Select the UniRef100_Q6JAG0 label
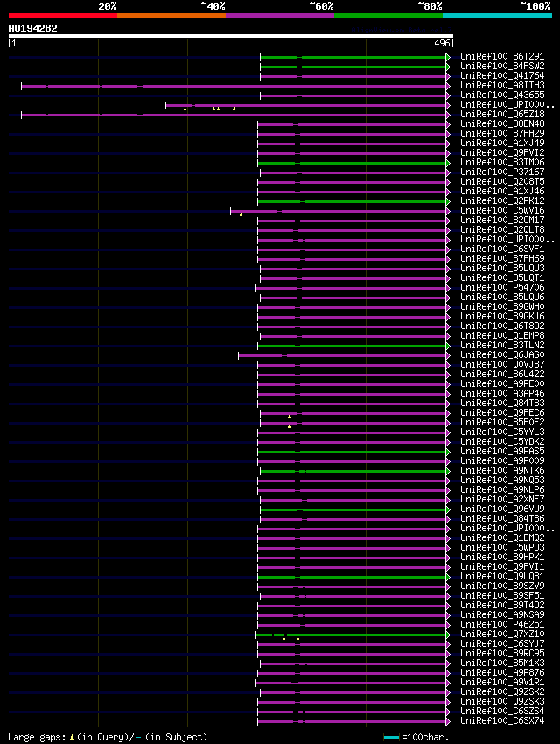Image resolution: width=560 pixels, height=744 pixels. tap(502, 354)
